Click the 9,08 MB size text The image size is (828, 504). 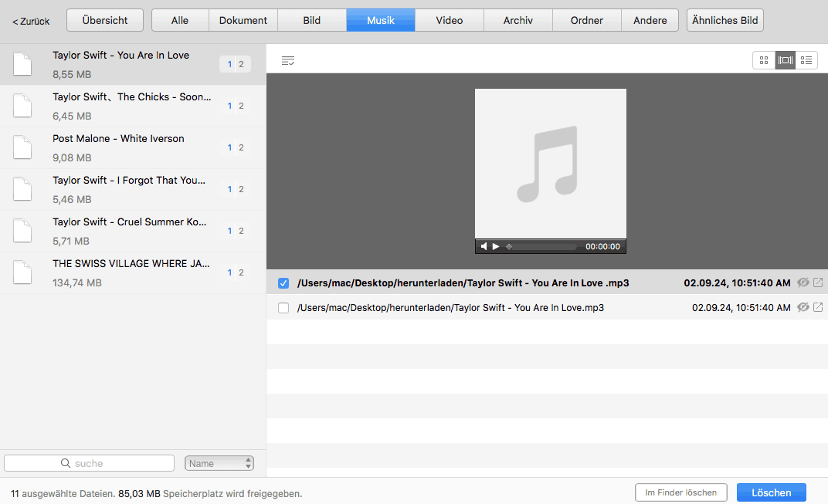(72, 157)
